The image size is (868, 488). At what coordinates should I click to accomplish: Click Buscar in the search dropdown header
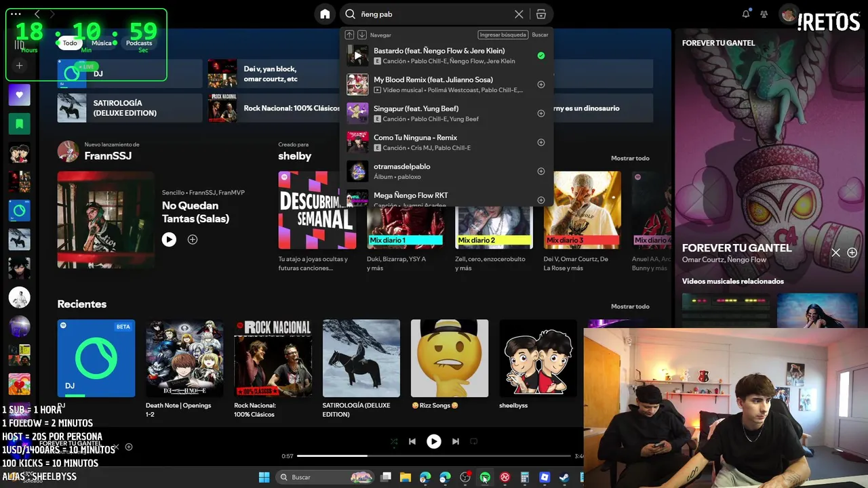pos(540,35)
